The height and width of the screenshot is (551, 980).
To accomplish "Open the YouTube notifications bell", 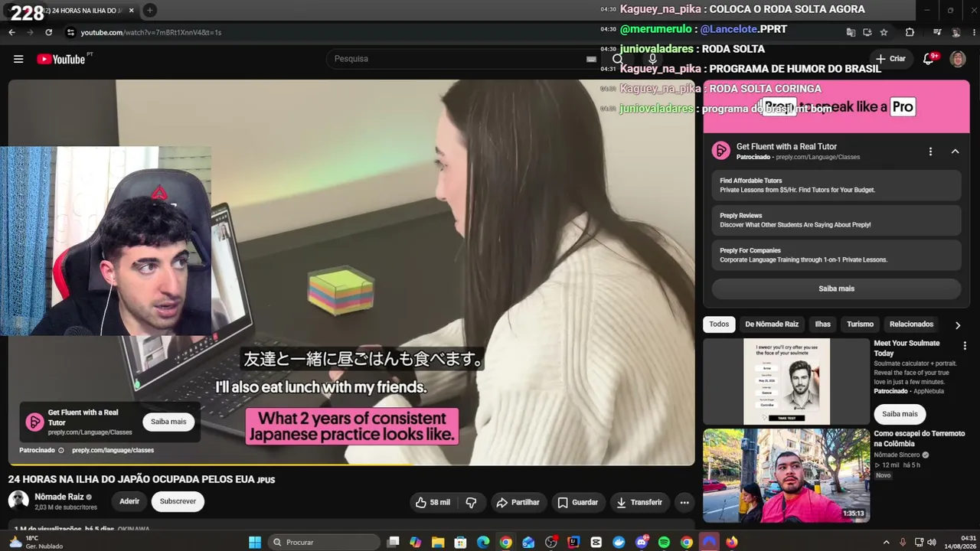I will (929, 59).
